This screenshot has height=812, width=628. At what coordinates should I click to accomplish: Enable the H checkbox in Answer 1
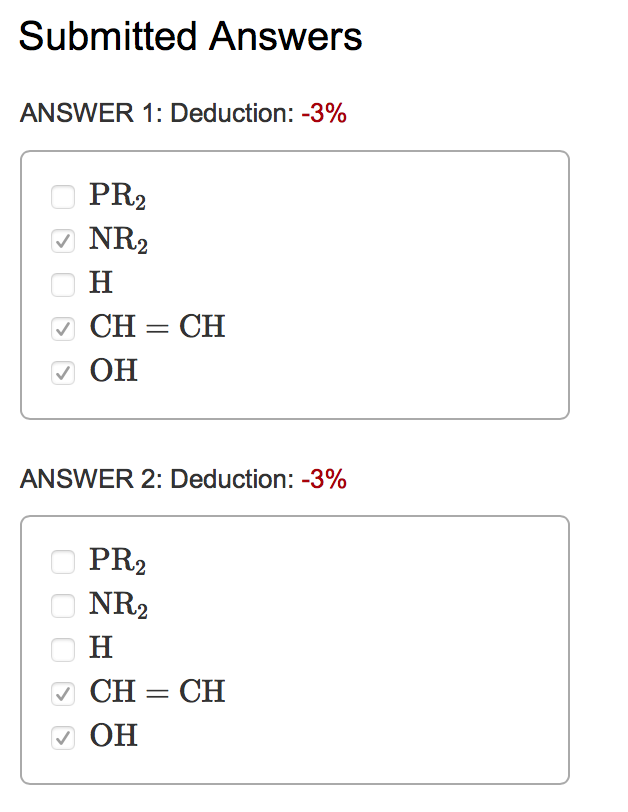(62, 284)
